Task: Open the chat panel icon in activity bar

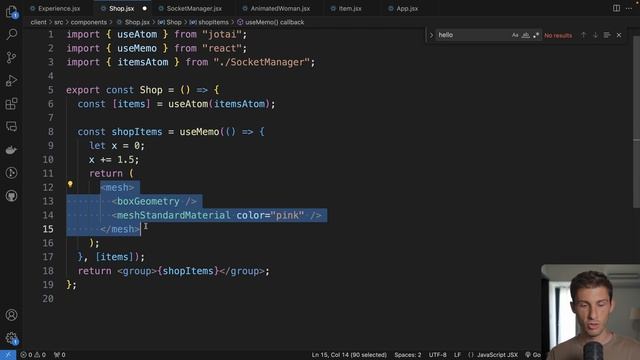Action: click(x=11, y=127)
